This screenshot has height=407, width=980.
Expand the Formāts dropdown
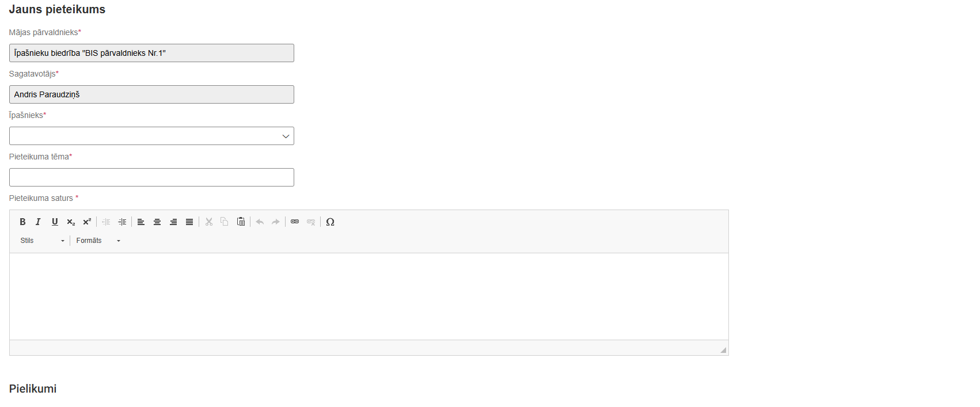(98, 241)
